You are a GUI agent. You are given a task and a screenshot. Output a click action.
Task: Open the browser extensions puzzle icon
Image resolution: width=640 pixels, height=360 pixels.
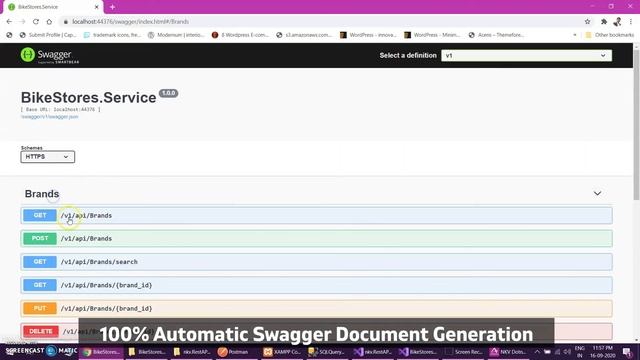(604, 22)
